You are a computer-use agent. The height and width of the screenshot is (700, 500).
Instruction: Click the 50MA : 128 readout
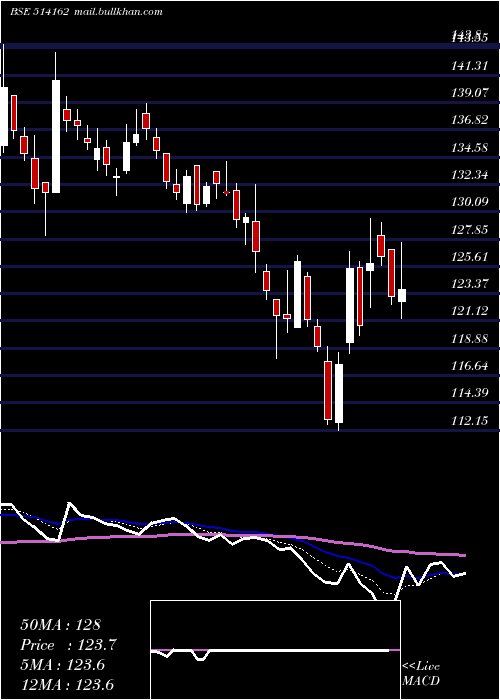click(x=60, y=625)
